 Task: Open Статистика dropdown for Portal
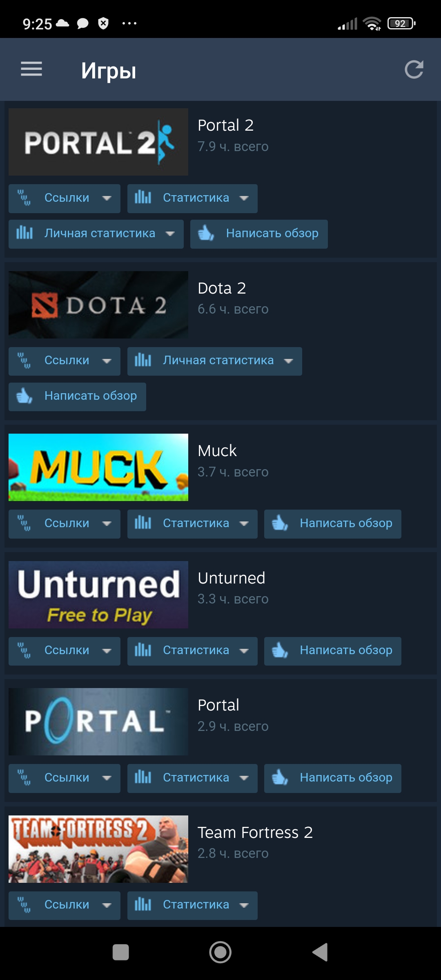click(192, 778)
